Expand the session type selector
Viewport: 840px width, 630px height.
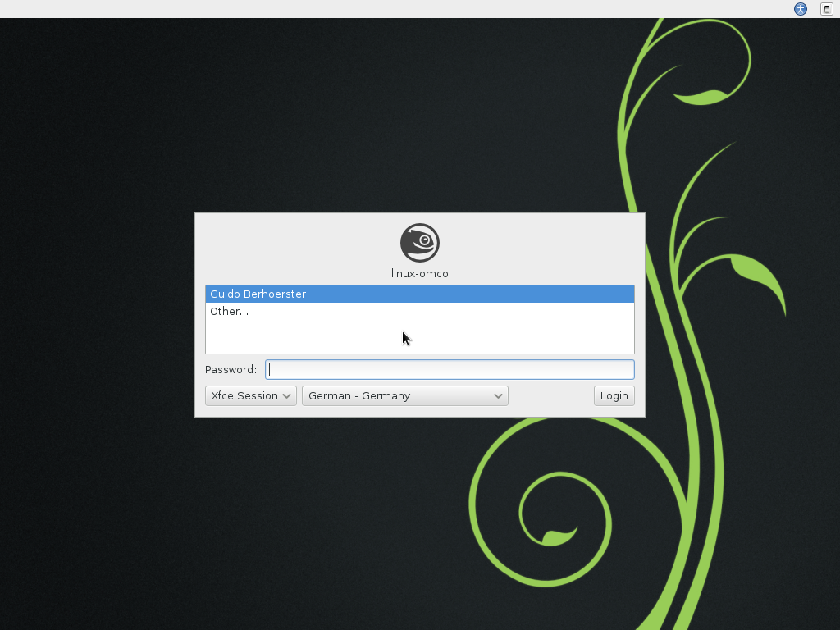pyautogui.click(x=250, y=395)
